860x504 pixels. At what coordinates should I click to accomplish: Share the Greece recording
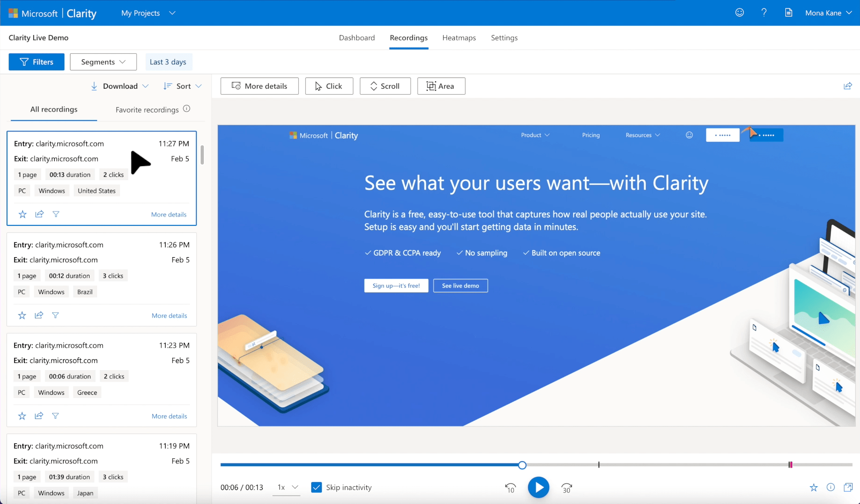click(x=39, y=416)
